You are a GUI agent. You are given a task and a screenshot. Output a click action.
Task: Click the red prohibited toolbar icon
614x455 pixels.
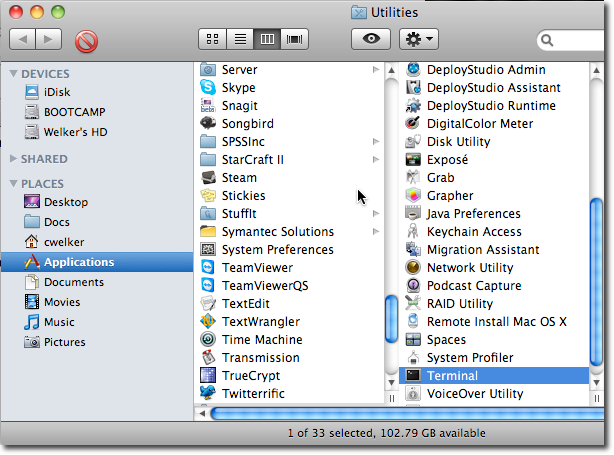pyautogui.click(x=86, y=41)
